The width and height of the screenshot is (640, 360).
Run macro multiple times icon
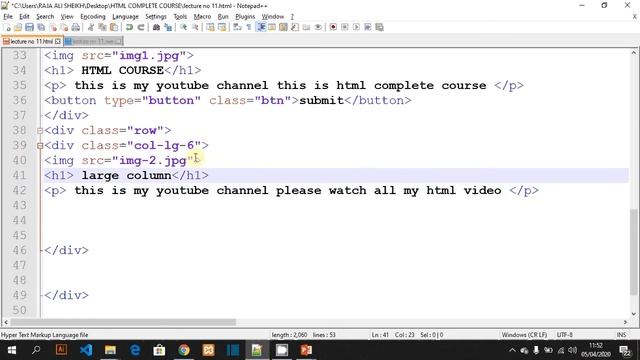tap(368, 27)
